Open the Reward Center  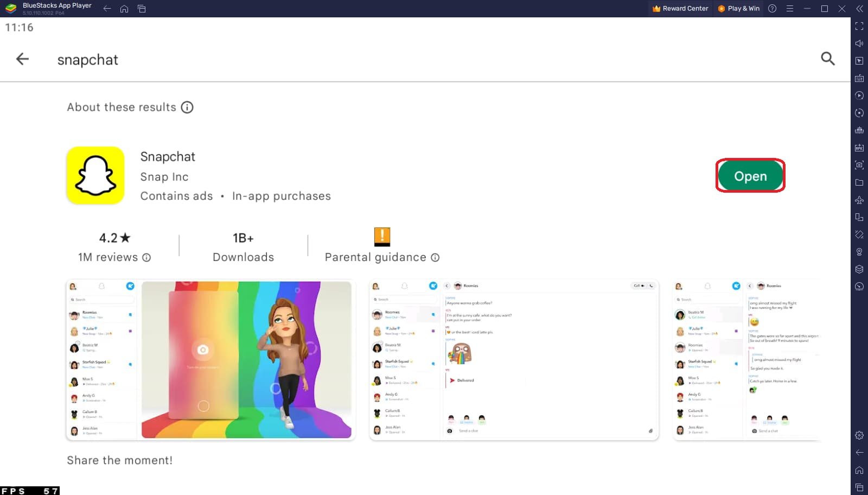coord(680,8)
